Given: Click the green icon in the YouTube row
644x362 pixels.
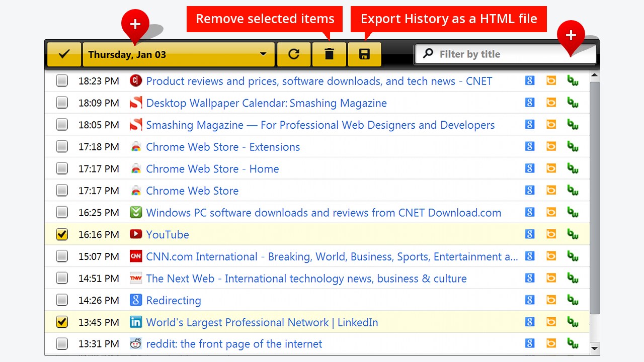Looking at the screenshot, I should tap(573, 234).
